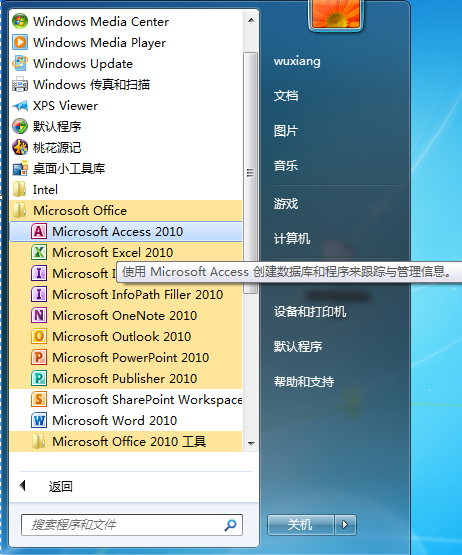The width and height of the screenshot is (462, 555).
Task: Select the Windows Media Player label
Action: (x=99, y=42)
